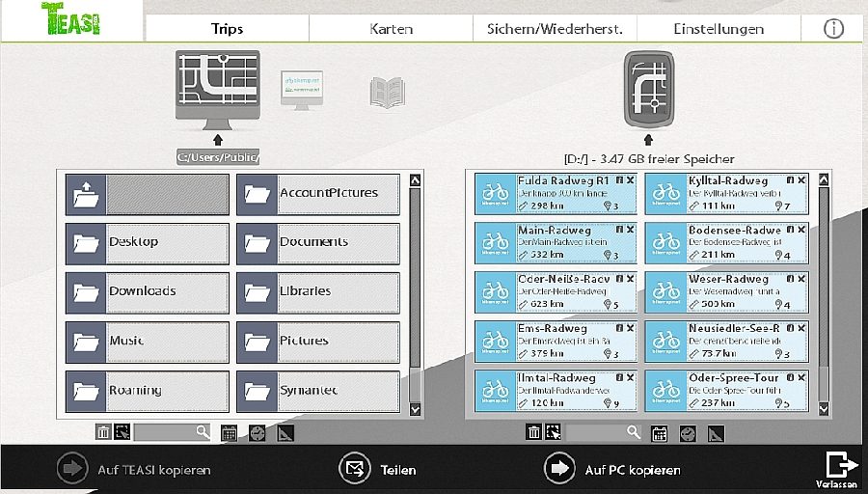Select the Weser-Radweg trip thumbnail

665,292
